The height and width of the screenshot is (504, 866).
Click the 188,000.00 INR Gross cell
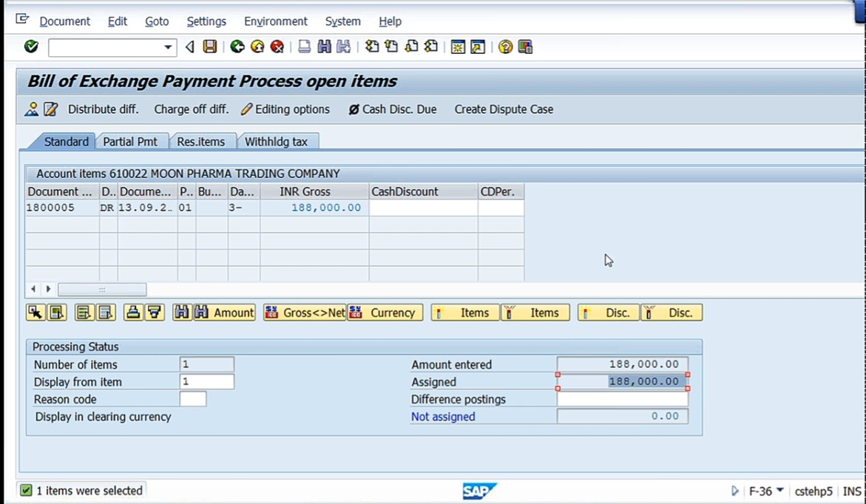(x=314, y=208)
